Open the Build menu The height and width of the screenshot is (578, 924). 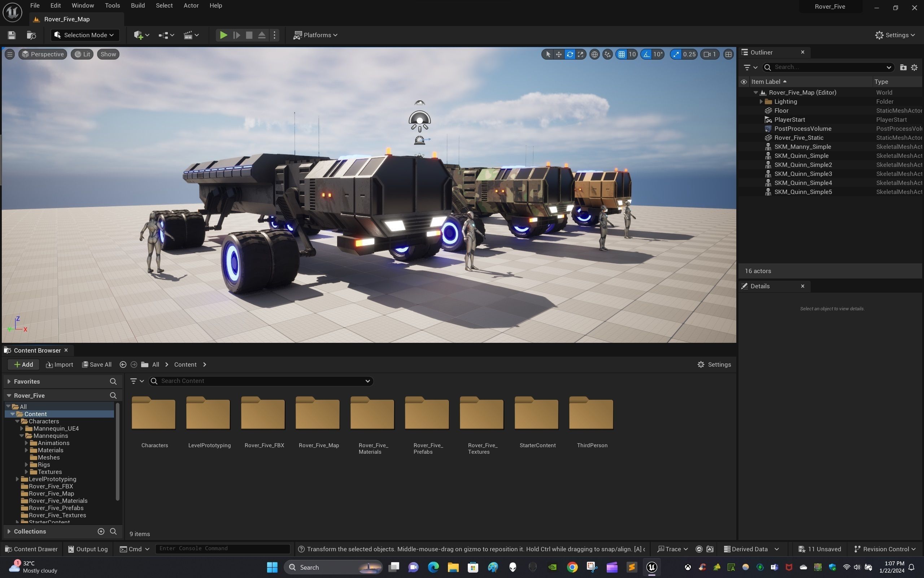pyautogui.click(x=138, y=5)
